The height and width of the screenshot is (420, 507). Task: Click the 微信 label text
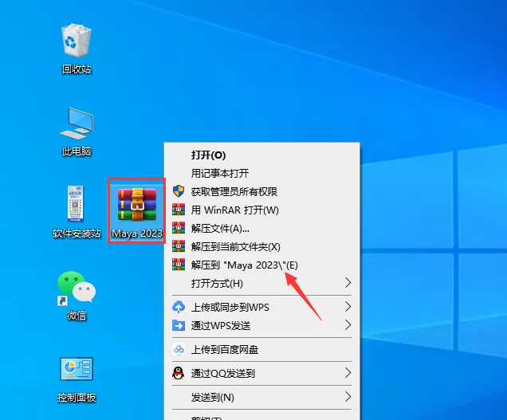point(77,316)
